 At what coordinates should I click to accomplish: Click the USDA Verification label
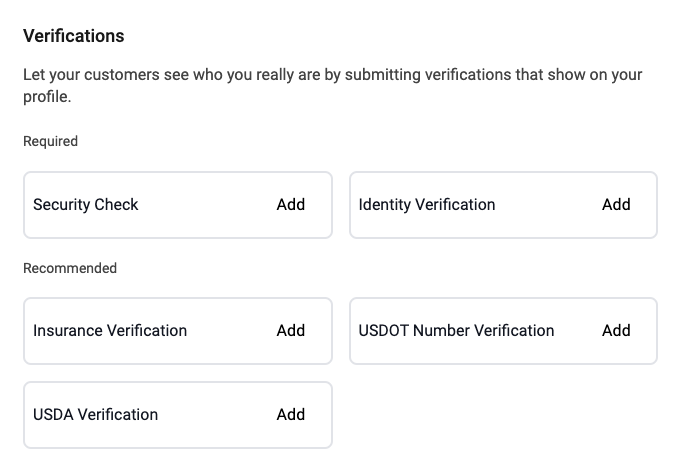point(96,415)
